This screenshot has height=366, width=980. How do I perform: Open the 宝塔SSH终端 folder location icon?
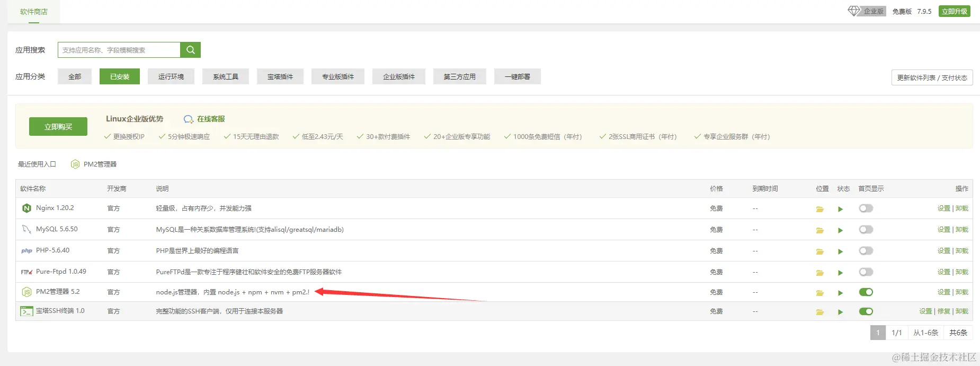click(x=819, y=312)
